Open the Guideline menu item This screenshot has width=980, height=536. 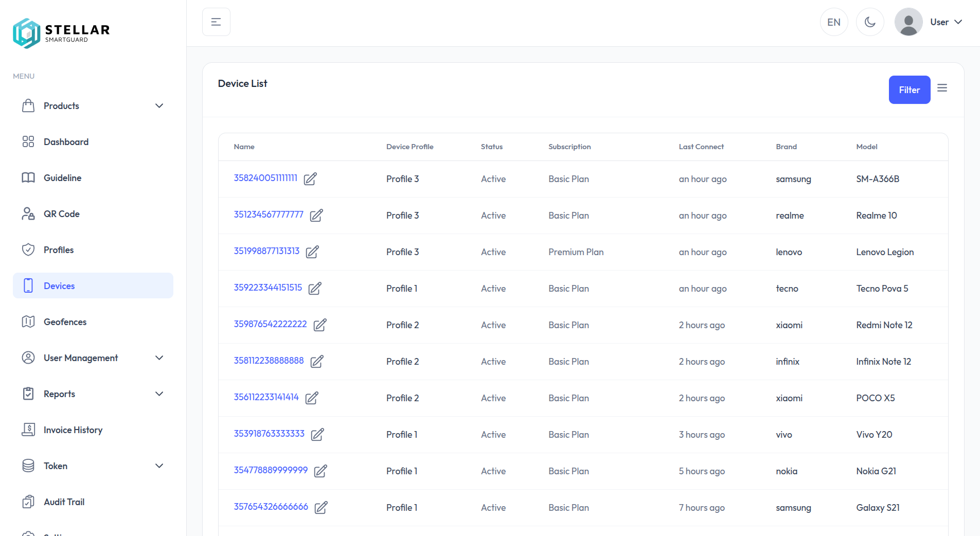(x=62, y=177)
